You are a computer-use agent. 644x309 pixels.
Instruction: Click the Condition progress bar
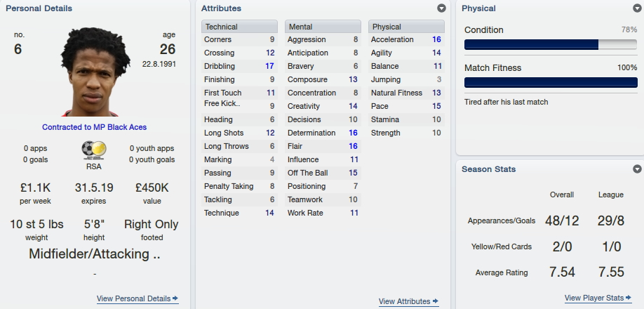(x=551, y=45)
